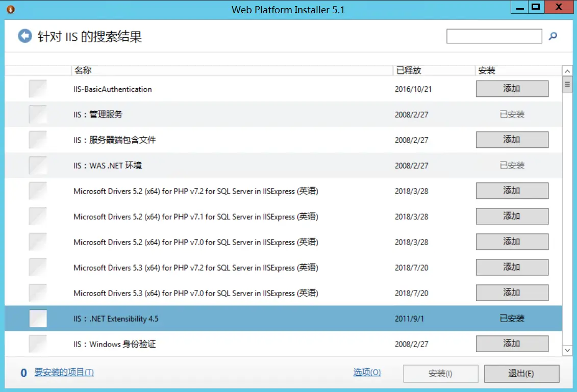Click the vertical scrollbar thumb

pyautogui.click(x=567, y=84)
